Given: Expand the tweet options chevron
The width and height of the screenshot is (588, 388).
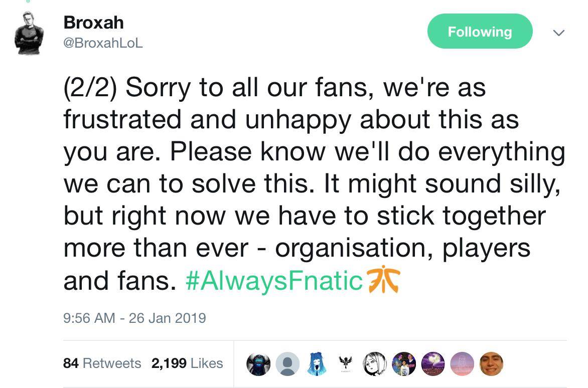Looking at the screenshot, I should (558, 33).
